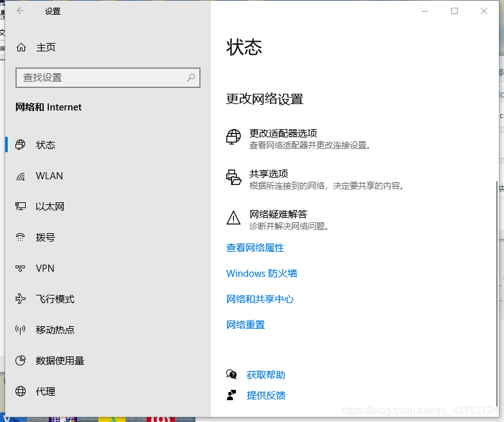Open the 主页 home page
The image size is (504, 422).
tap(46, 48)
